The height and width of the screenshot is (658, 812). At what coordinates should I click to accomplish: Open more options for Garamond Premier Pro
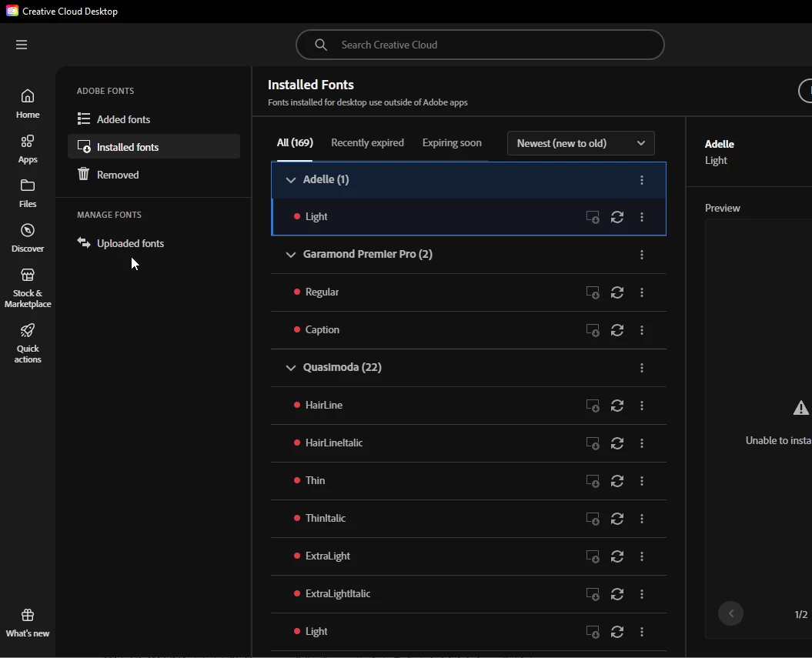(642, 255)
